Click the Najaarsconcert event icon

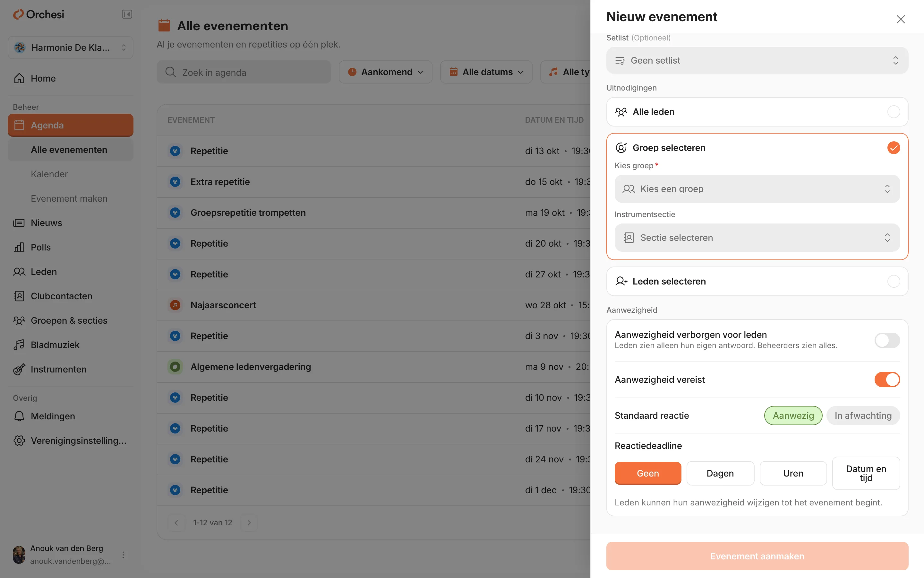click(x=175, y=305)
